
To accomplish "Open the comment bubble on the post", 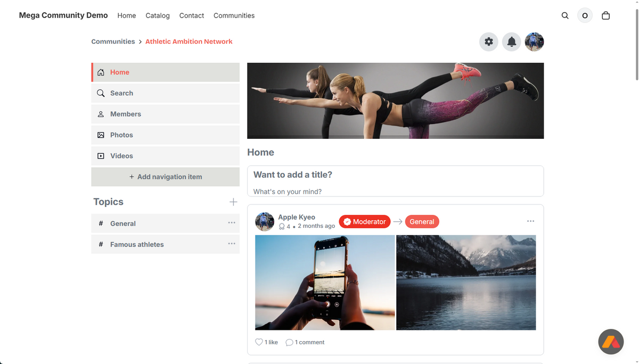I will [289, 342].
